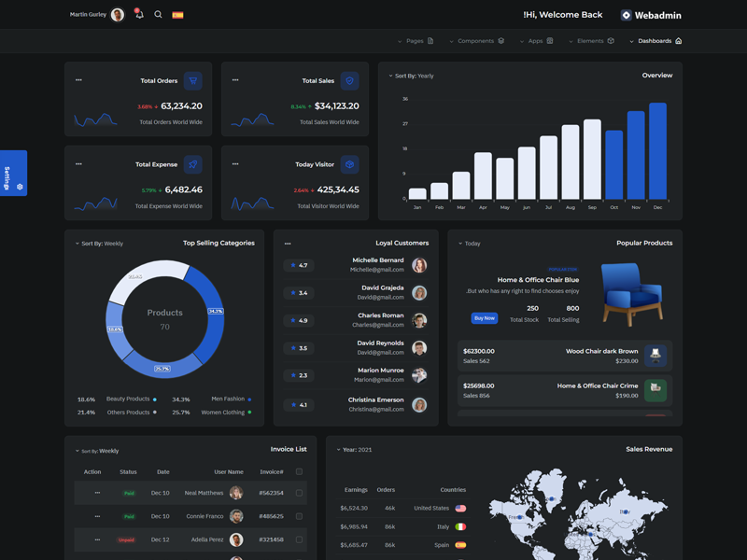
Task: Click the Home & Office Chair Blue image
Action: pyautogui.click(x=630, y=293)
